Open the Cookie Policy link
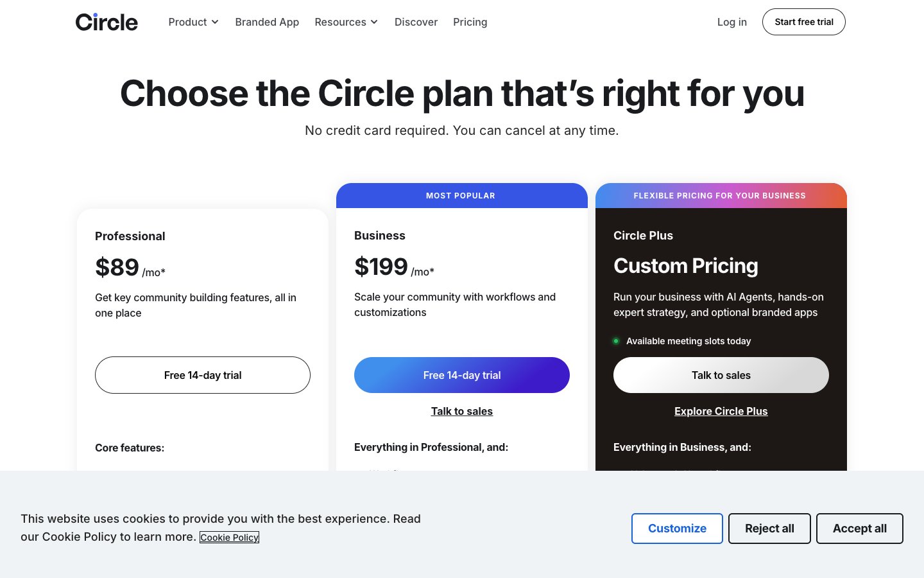 (x=229, y=538)
